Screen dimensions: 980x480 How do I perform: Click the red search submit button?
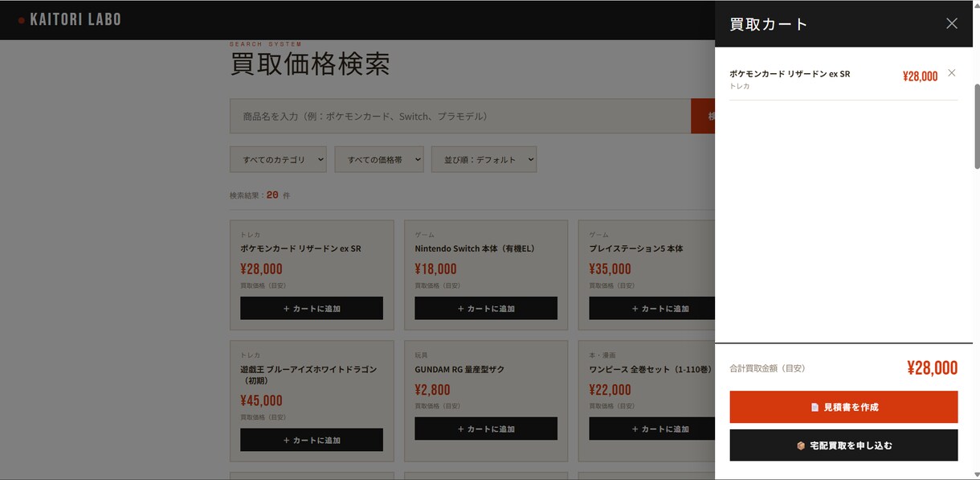pyautogui.click(x=703, y=117)
